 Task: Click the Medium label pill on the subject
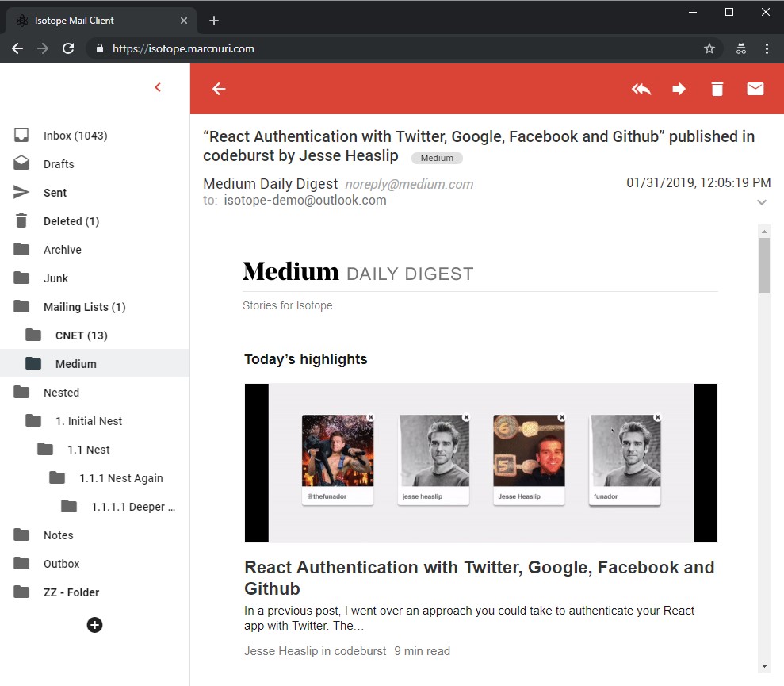[437, 158]
